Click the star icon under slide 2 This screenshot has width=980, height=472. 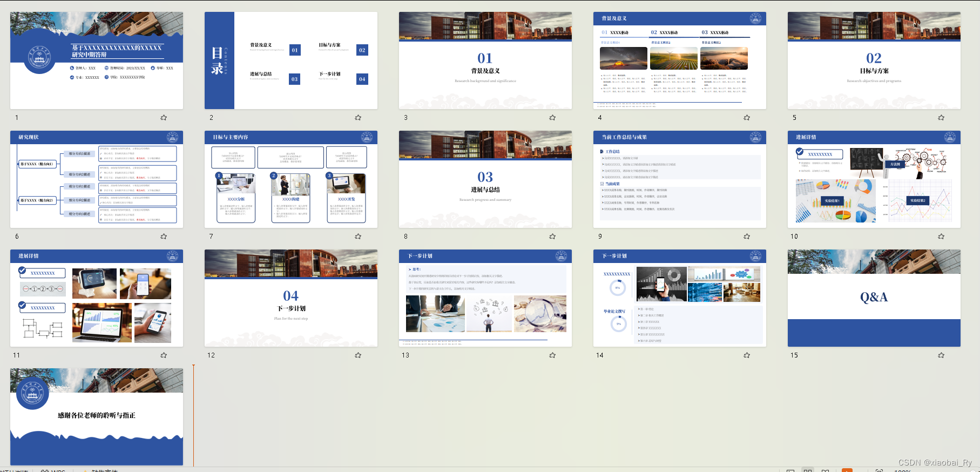tap(358, 117)
